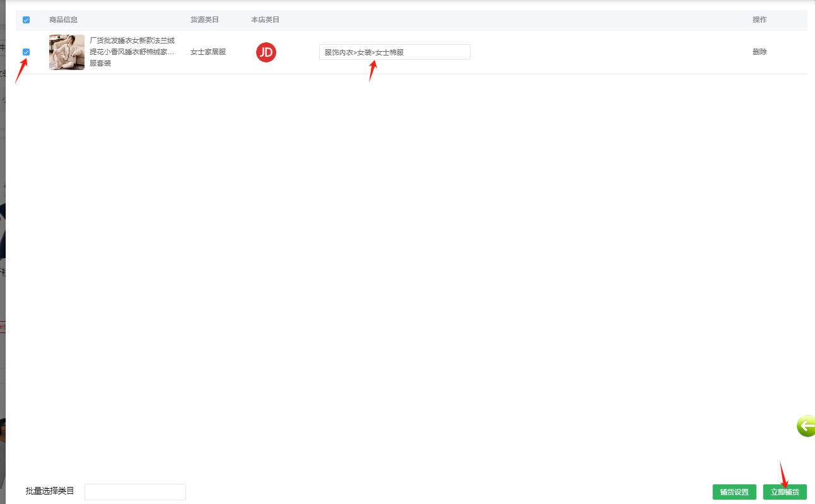Click the 铺货设置 button
The height and width of the screenshot is (504, 815).
click(734, 492)
